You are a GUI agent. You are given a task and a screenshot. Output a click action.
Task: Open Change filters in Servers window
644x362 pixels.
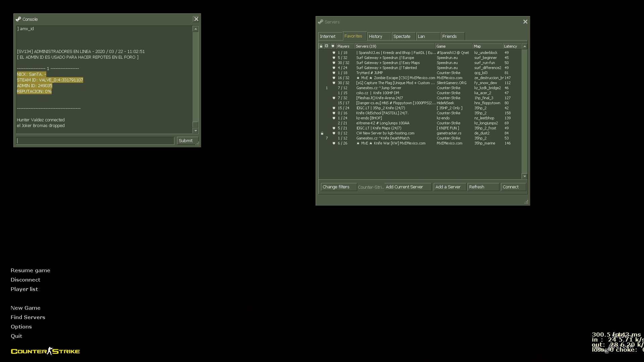click(339, 187)
